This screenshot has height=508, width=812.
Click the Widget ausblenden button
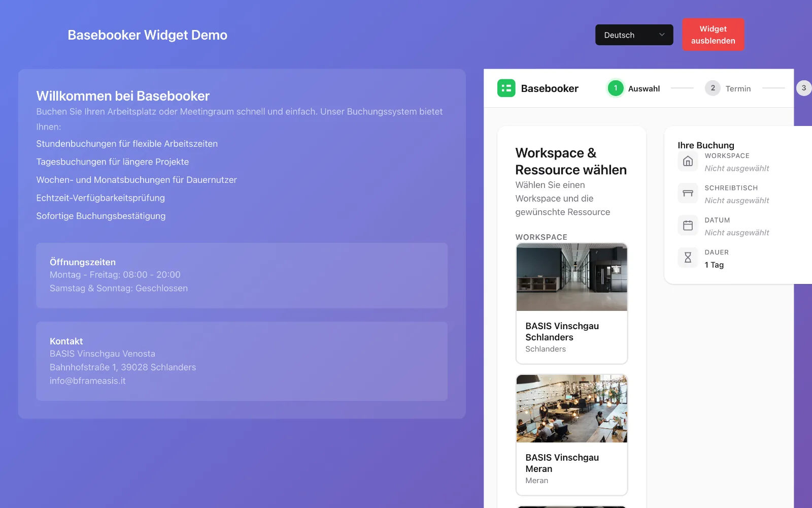(713, 35)
